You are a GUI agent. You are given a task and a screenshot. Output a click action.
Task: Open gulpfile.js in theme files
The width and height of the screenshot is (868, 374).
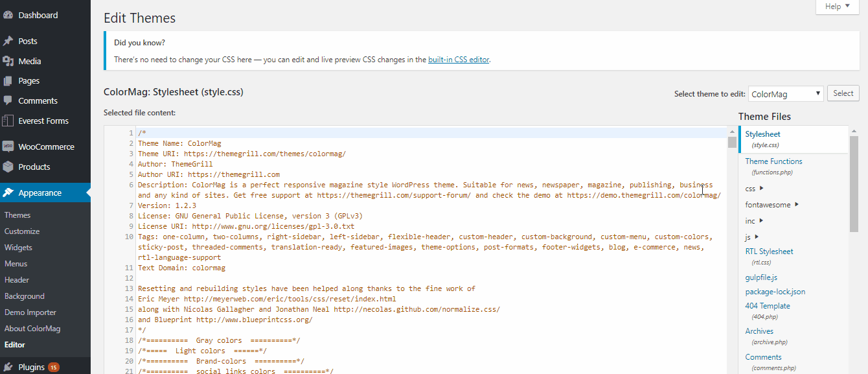pos(761,277)
